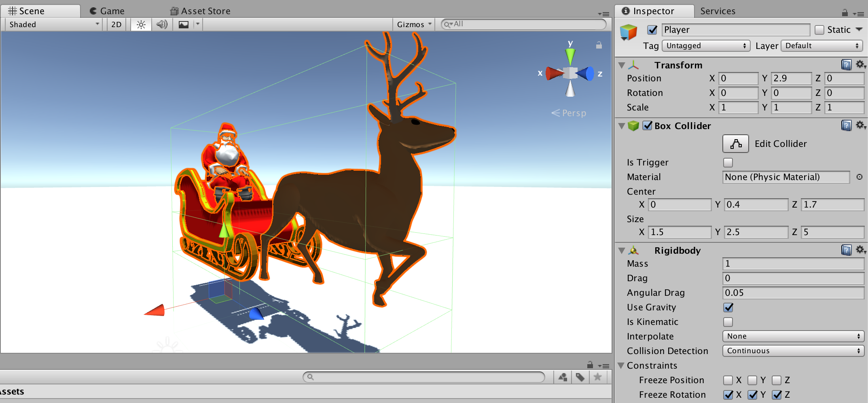868x403 pixels.
Task: Enable Is Kinematic checkbox
Action: pyautogui.click(x=728, y=322)
